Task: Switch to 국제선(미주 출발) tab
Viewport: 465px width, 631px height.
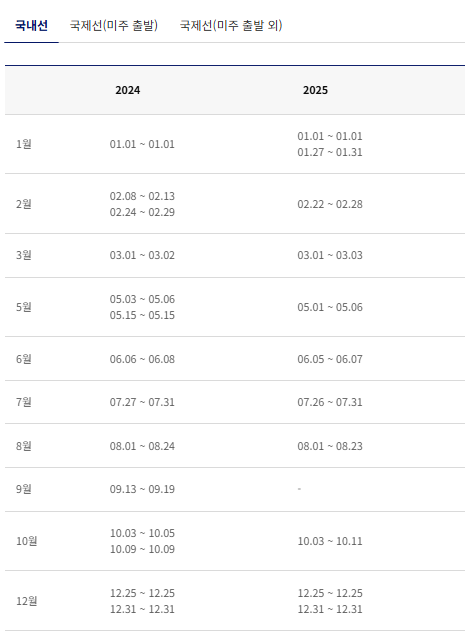Action: tap(114, 26)
